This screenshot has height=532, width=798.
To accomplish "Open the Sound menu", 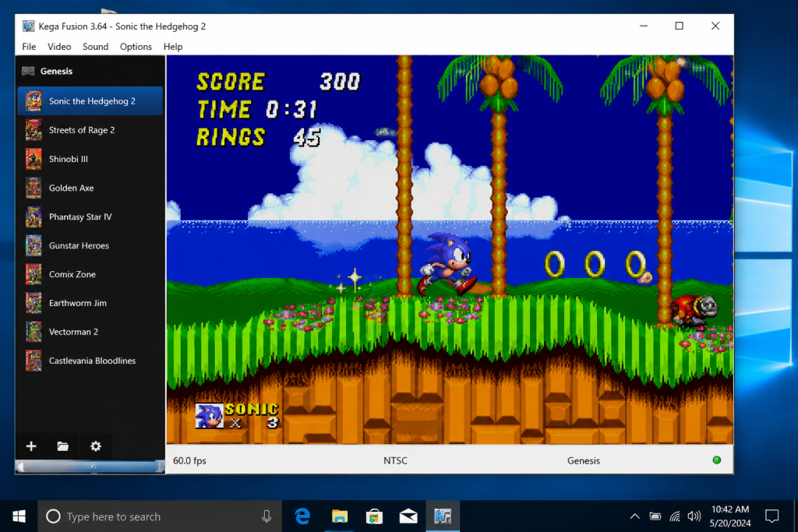I will [95, 46].
